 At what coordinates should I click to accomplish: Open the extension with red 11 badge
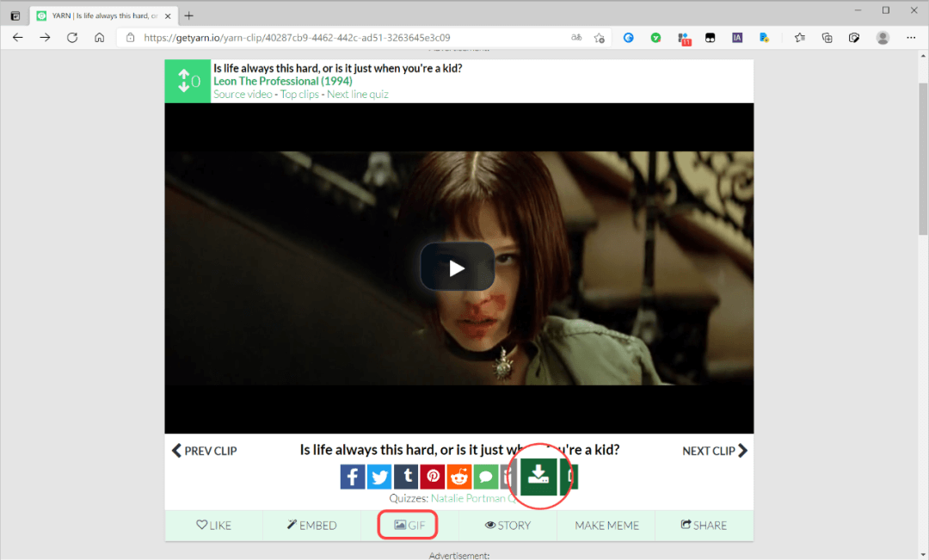(x=684, y=39)
